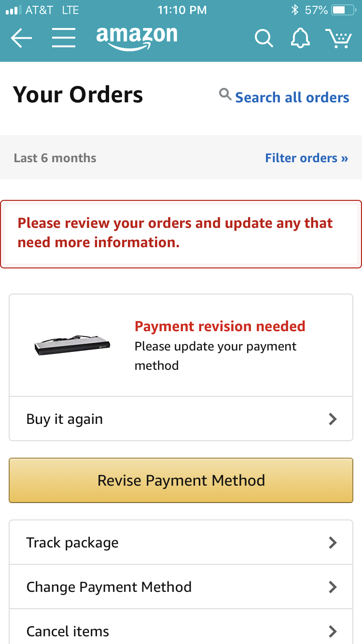Tap chevron next to Cancel items

pyautogui.click(x=332, y=631)
